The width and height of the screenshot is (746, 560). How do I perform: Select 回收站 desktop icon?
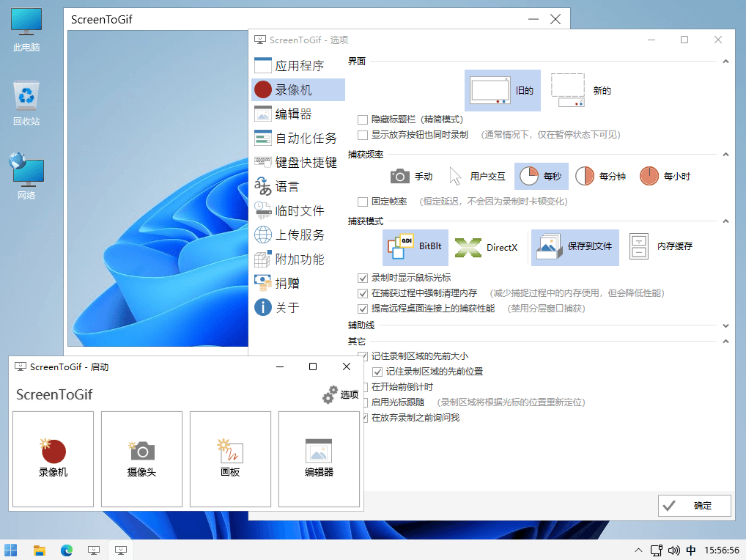click(26, 103)
